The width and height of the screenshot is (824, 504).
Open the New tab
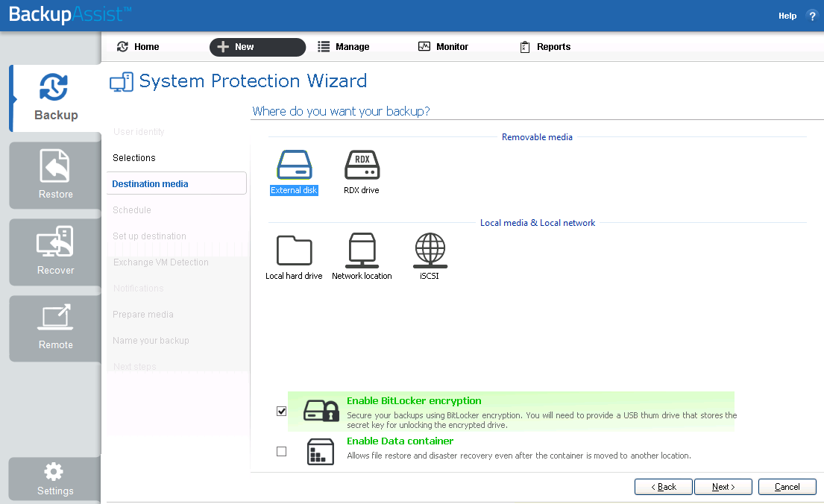tap(257, 47)
